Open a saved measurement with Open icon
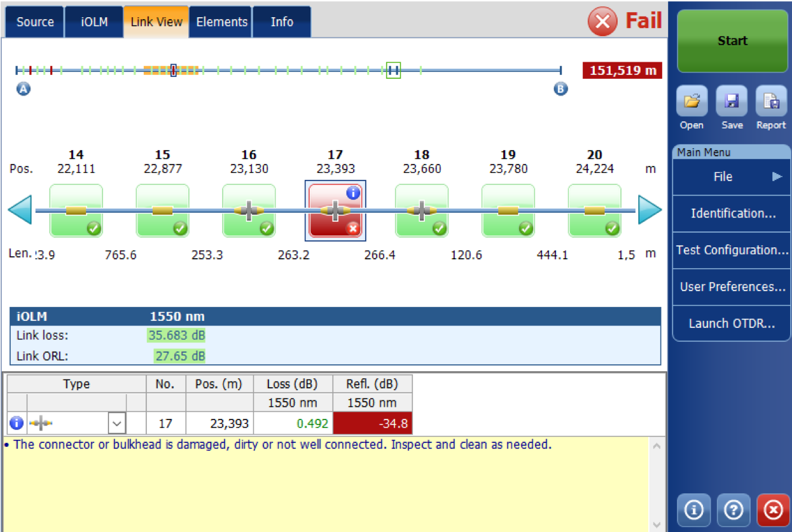Screen dimensions: 792x532 (691, 101)
